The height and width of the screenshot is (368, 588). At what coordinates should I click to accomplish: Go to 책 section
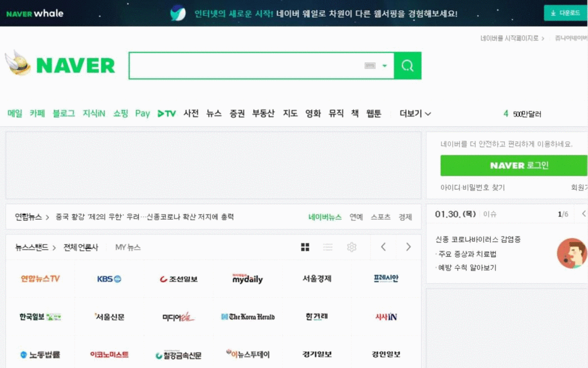(355, 113)
